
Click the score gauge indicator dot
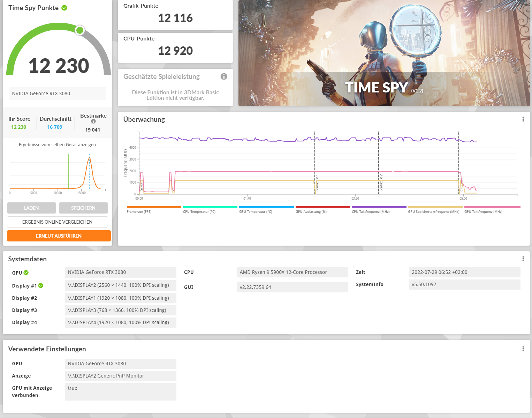click(79, 31)
